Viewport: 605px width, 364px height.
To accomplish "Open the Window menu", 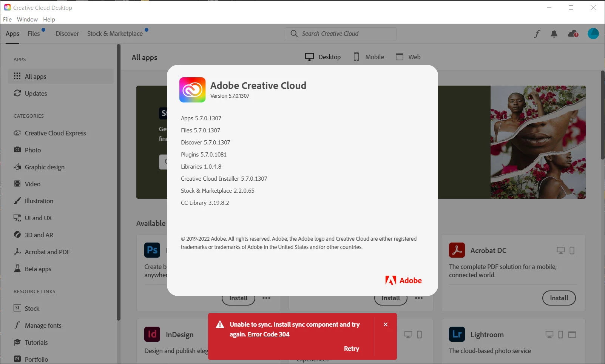I will pyautogui.click(x=27, y=19).
